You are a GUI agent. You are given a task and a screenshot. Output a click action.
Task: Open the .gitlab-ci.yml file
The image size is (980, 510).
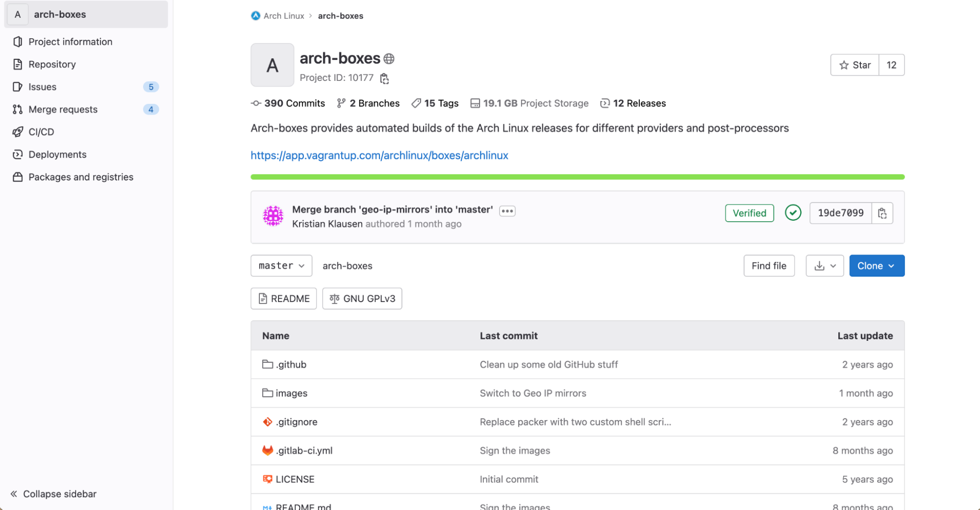pos(303,451)
